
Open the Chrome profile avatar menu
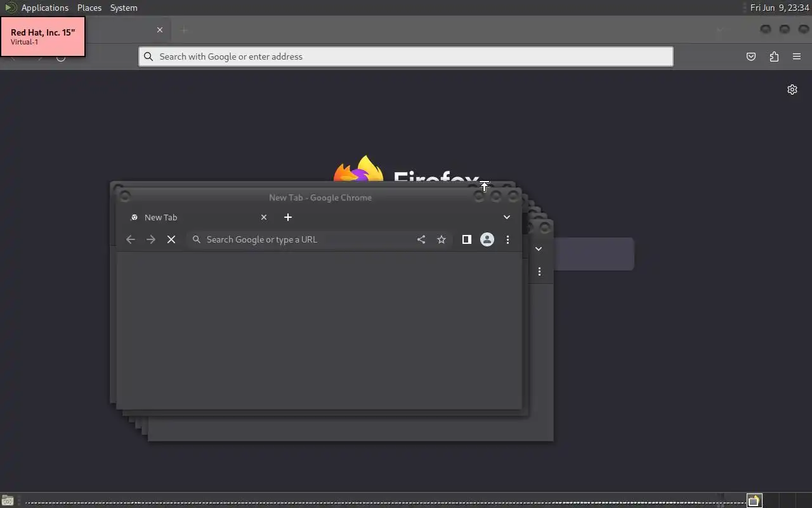487,239
